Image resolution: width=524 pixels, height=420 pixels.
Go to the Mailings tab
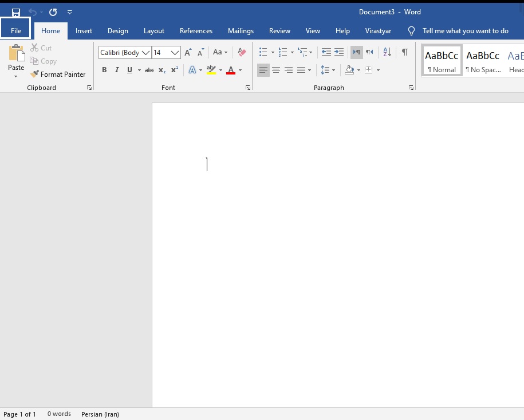[241, 31]
